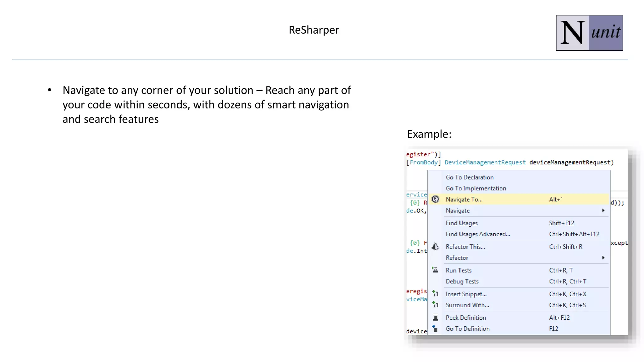Click the deviceManagementRequest parameter in code
644x362 pixels.
[570, 162]
